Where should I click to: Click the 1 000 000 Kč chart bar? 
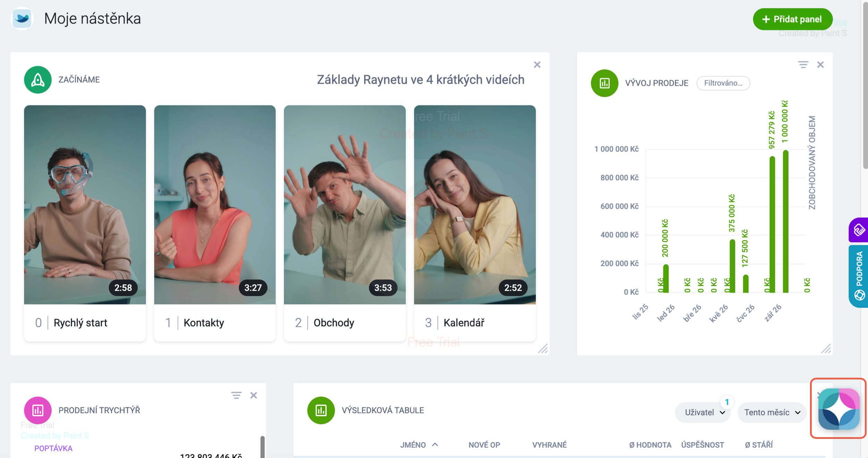tap(786, 221)
